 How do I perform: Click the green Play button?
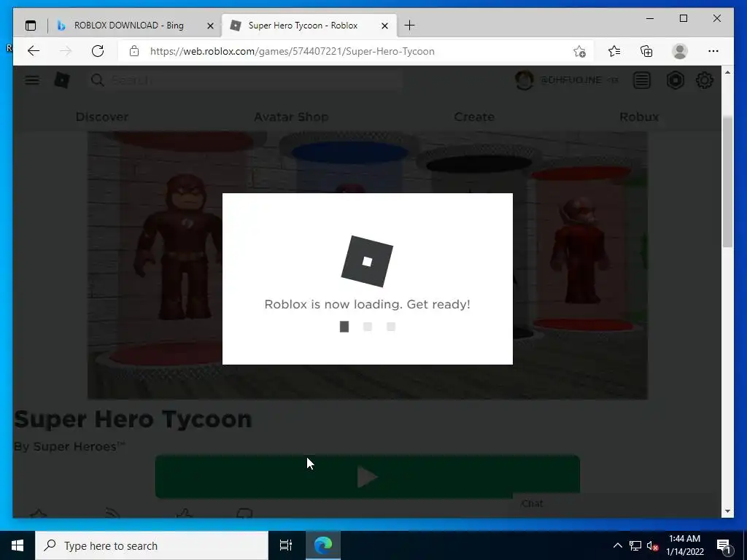pyautogui.click(x=368, y=477)
